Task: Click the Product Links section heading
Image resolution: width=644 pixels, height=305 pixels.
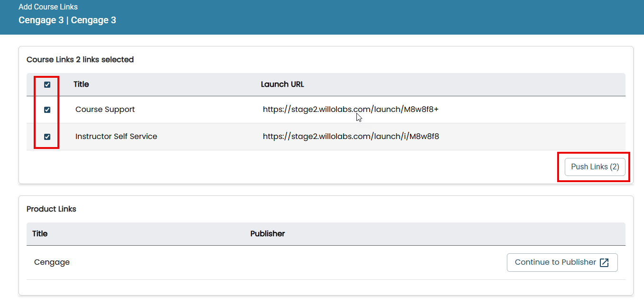Action: point(51,209)
